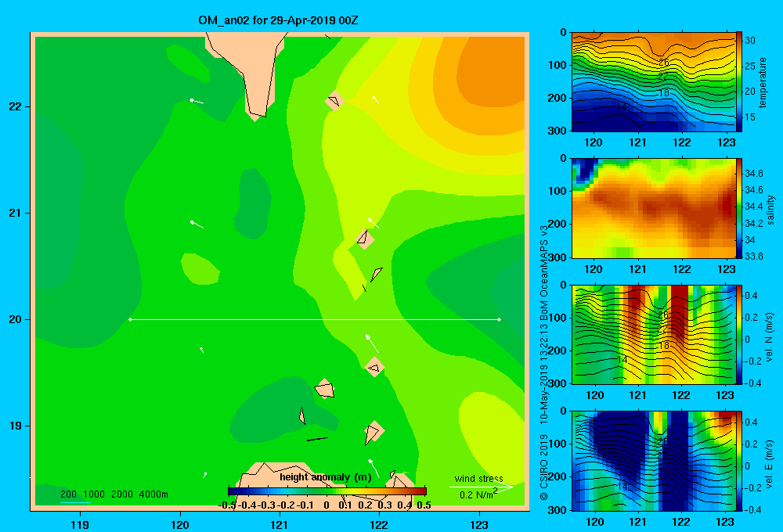Click latitude label 20 on main map

pyautogui.click(x=15, y=319)
